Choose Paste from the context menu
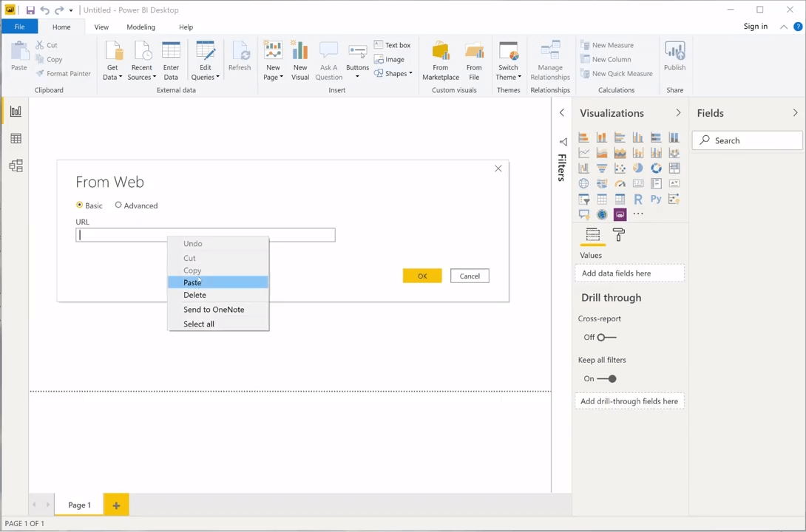Image resolution: width=806 pixels, height=532 pixels. 192,282
